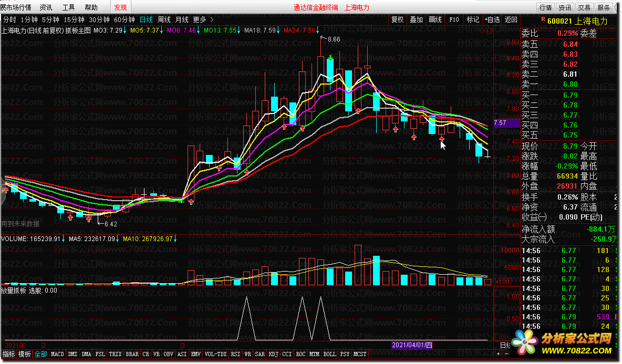Click the plus zoom button at chart bottom

(498, 353)
